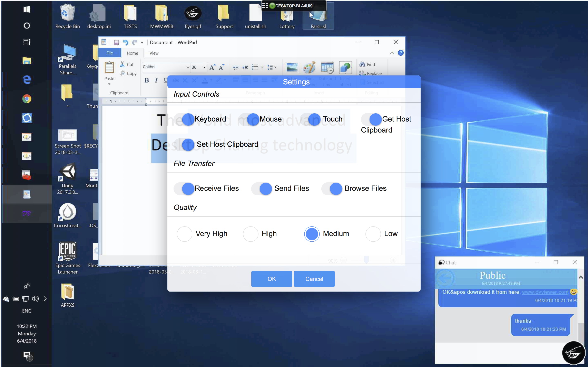
Task: Open the Calibri font family dropdown
Action: pos(188,67)
